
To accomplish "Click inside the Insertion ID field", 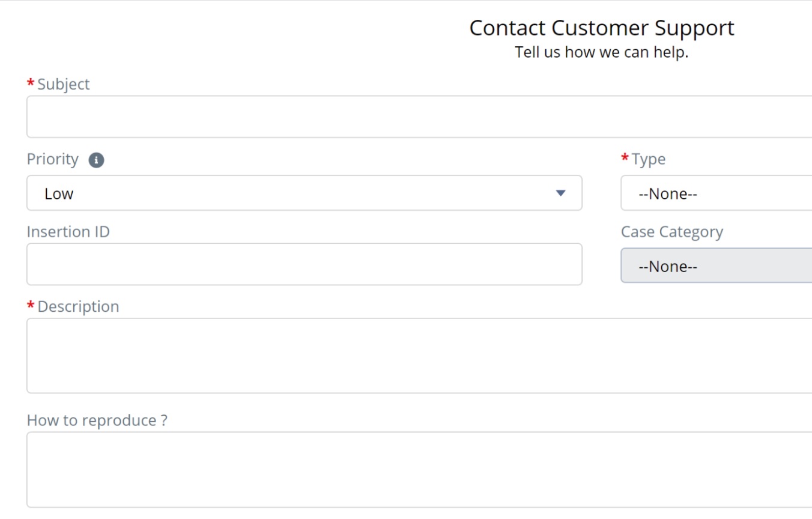I will (303, 264).
